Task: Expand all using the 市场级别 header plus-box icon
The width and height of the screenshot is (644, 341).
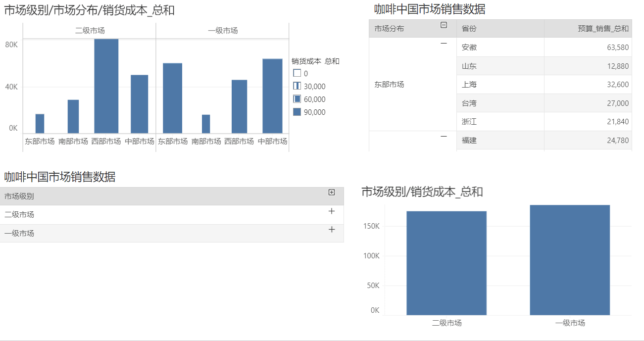Action: [332, 193]
